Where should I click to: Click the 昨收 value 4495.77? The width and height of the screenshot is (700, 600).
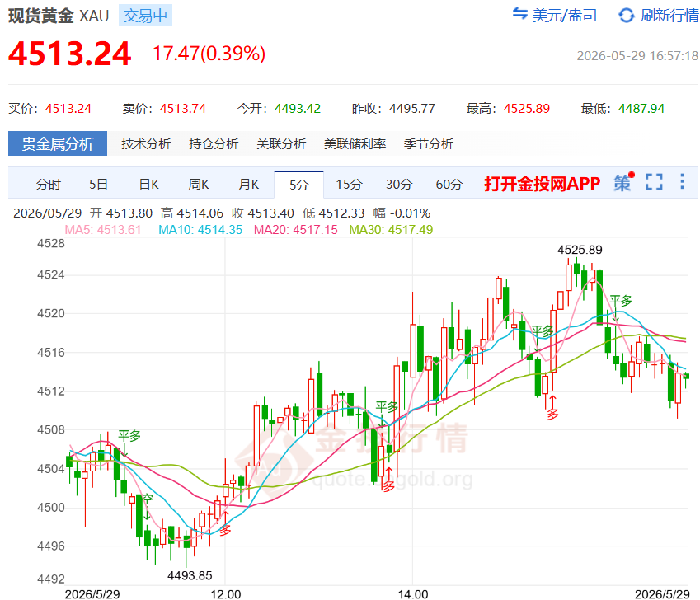click(412, 109)
